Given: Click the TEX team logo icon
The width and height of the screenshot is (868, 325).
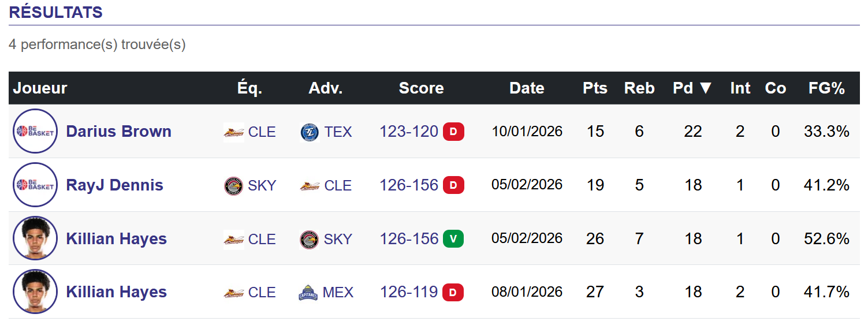Looking at the screenshot, I should (310, 132).
